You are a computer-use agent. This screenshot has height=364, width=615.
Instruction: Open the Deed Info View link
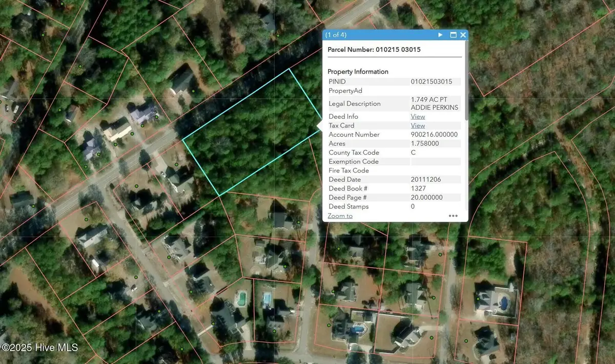click(418, 117)
